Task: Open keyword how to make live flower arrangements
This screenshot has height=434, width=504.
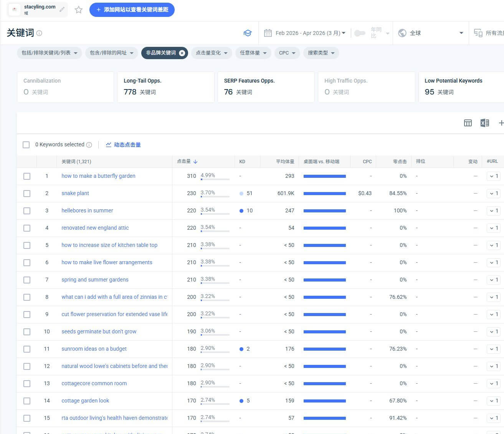Action: click(x=107, y=262)
